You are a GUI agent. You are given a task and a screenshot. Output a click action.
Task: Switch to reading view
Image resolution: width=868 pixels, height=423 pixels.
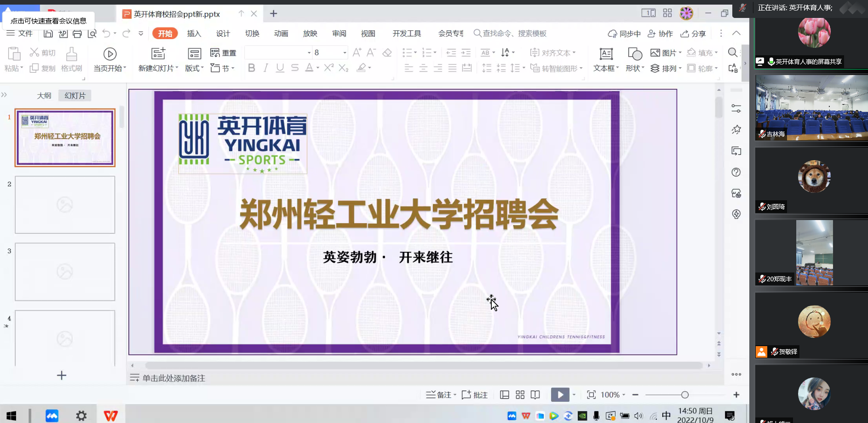pos(535,395)
